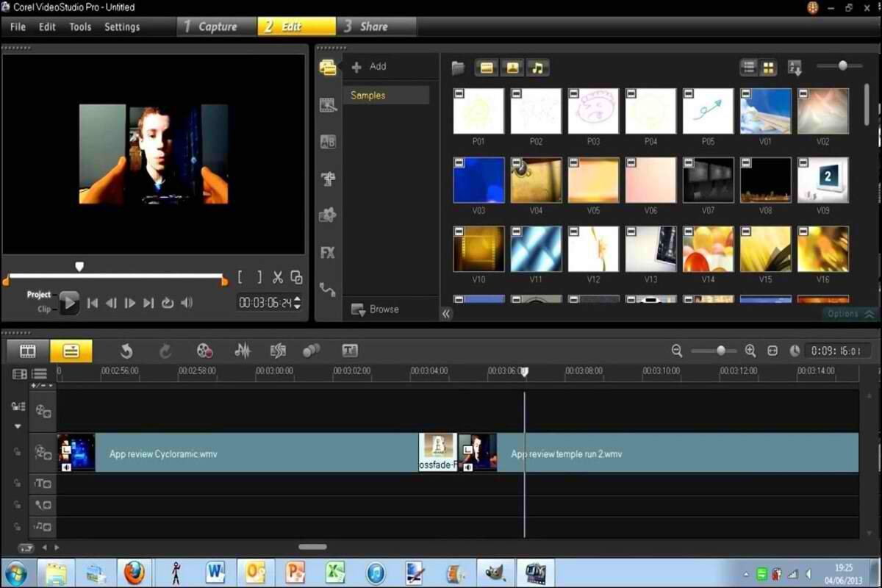Image resolution: width=882 pixels, height=588 pixels.
Task: Sort clips in the library icon
Action: point(795,68)
